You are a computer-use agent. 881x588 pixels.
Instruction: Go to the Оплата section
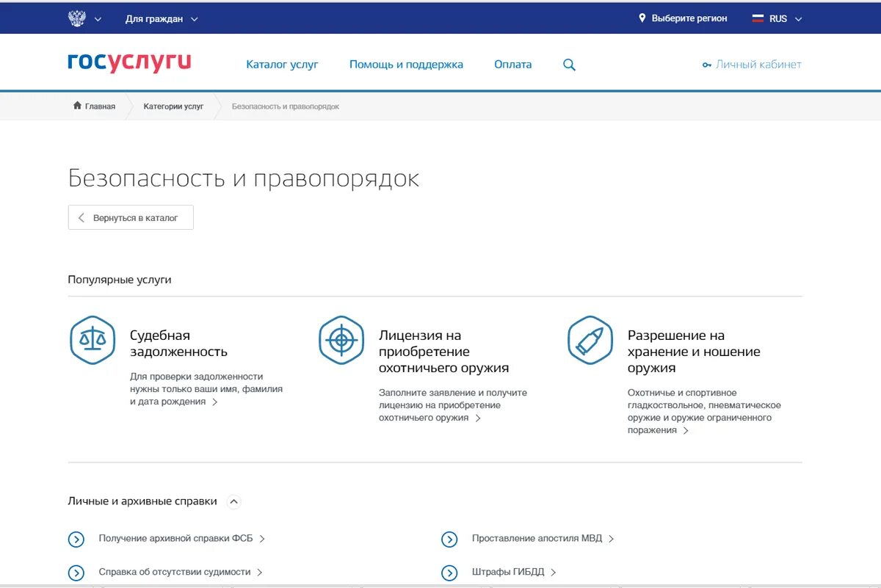513,65
